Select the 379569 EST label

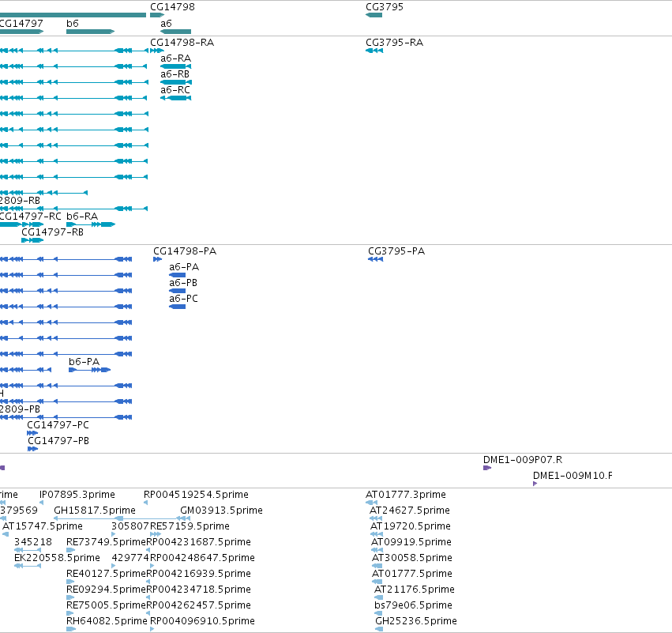19,511
